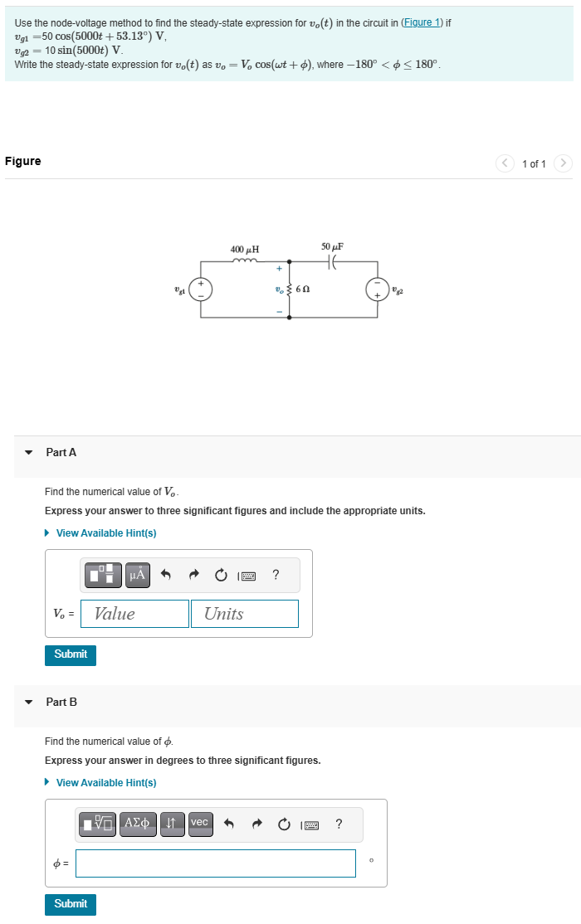Click the Value input field for Vo
Viewport: 581px width, 924px height.
(x=134, y=613)
